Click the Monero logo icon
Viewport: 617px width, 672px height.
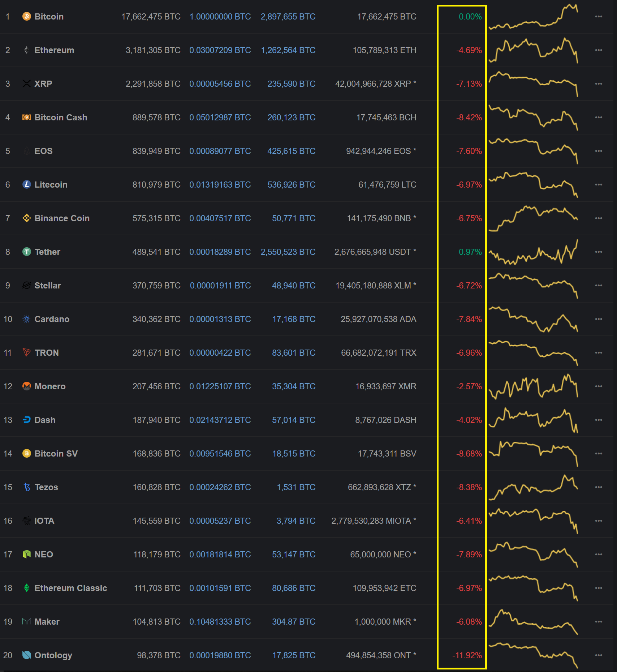pos(27,386)
